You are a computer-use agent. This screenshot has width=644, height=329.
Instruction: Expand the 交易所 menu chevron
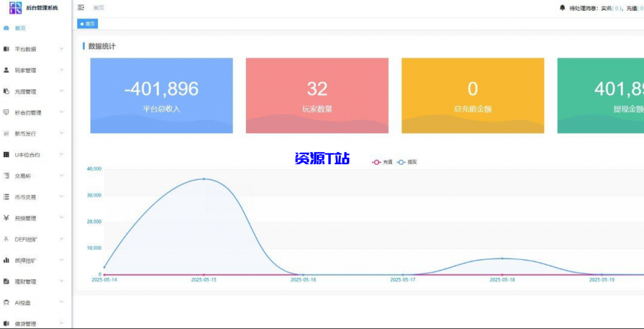click(x=62, y=176)
